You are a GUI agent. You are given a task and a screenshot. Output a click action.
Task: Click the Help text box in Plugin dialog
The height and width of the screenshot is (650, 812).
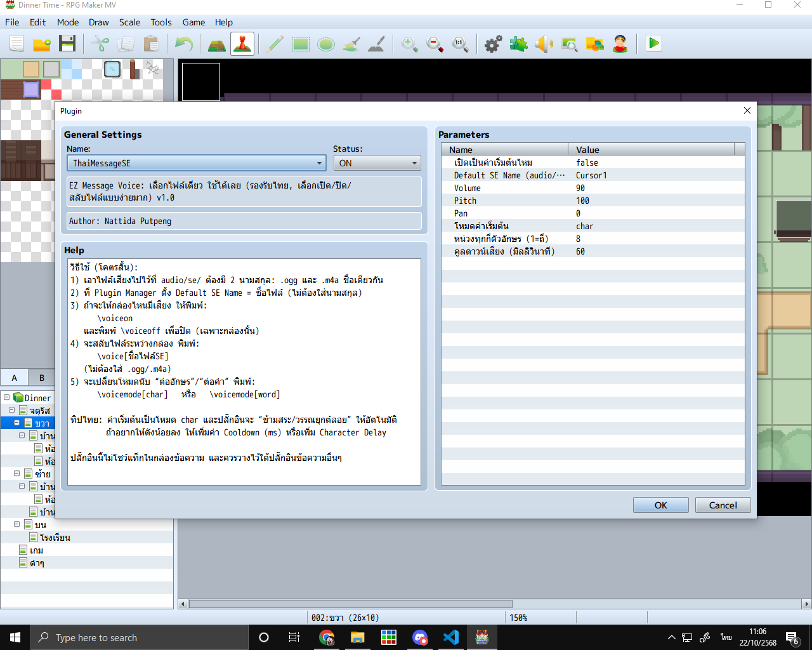tap(244, 372)
